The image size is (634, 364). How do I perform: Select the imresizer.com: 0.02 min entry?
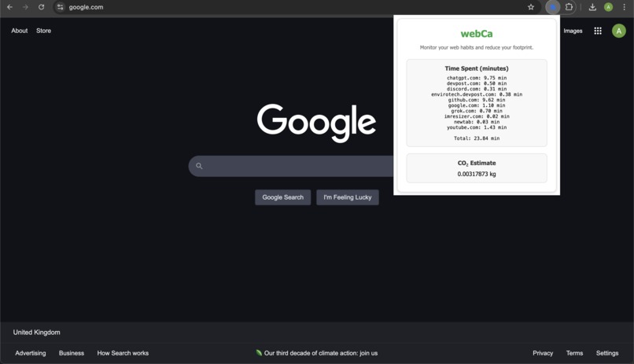coord(477,116)
